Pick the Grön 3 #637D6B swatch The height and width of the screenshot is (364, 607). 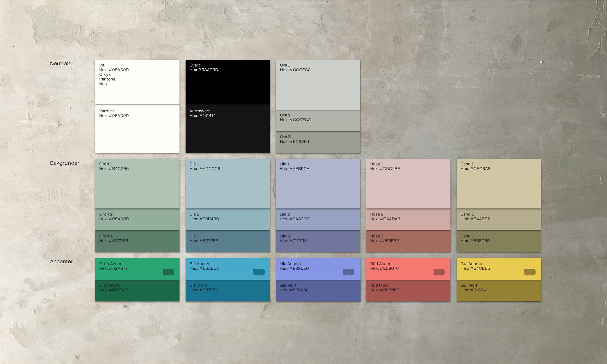pyautogui.click(x=137, y=241)
